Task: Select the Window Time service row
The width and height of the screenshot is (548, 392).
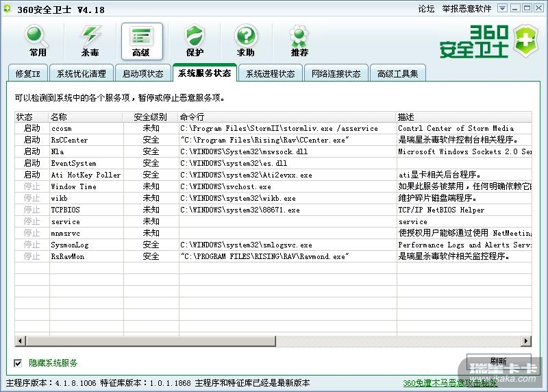Action: pyautogui.click(x=273, y=186)
